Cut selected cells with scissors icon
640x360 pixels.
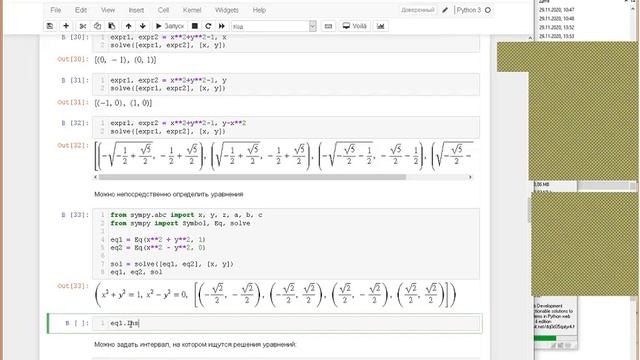pos(83,26)
